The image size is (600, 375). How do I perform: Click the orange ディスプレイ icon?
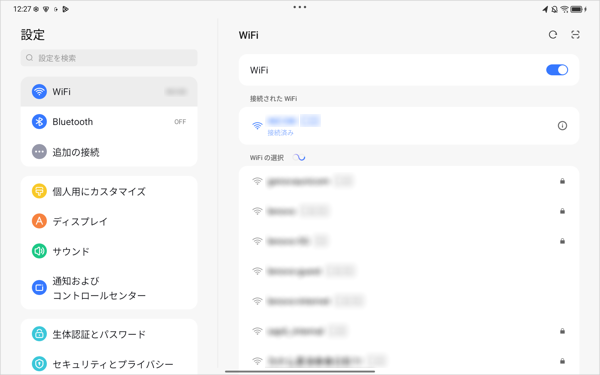[x=39, y=221]
